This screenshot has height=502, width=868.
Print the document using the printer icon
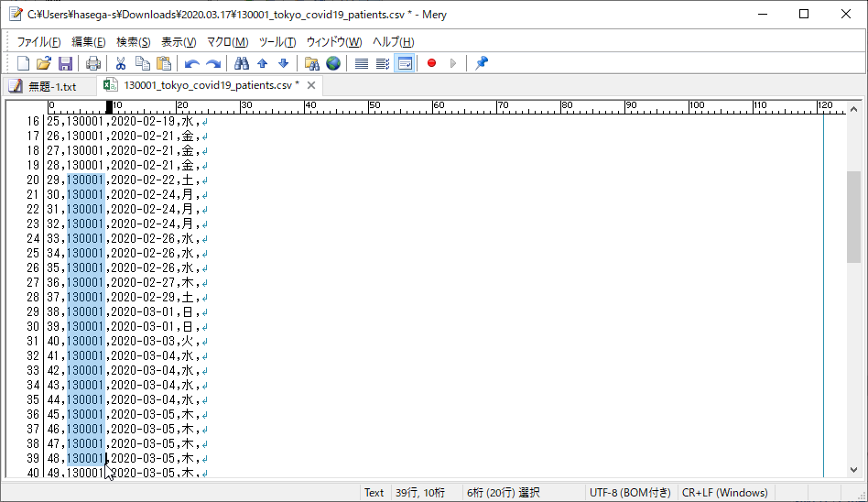pyautogui.click(x=93, y=63)
